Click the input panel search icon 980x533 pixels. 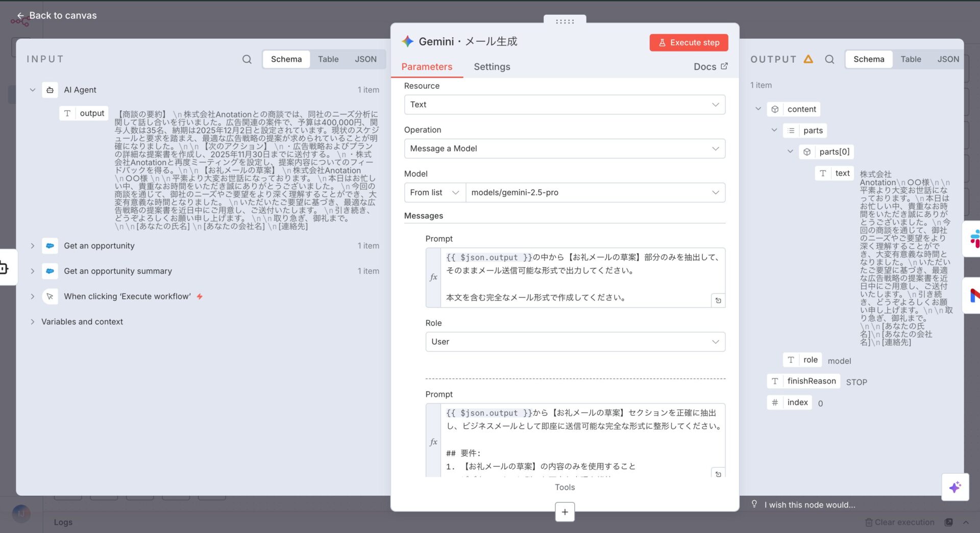pyautogui.click(x=247, y=59)
